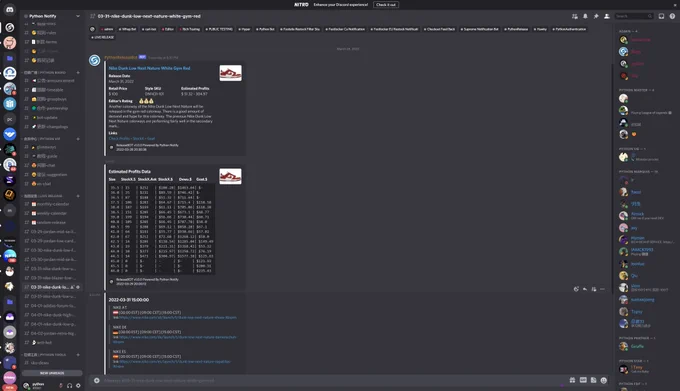Select the monthly-calendar channel
Screen dimensions: 680x391
52,204
